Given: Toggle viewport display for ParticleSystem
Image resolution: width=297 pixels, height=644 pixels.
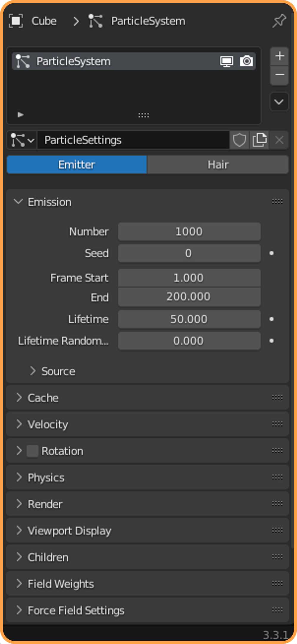Looking at the screenshot, I should (227, 62).
